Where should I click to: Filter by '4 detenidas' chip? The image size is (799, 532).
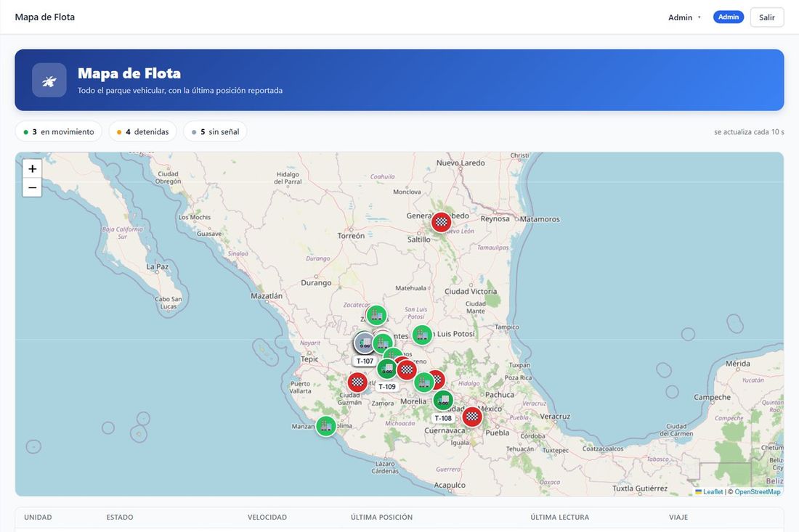coord(142,132)
